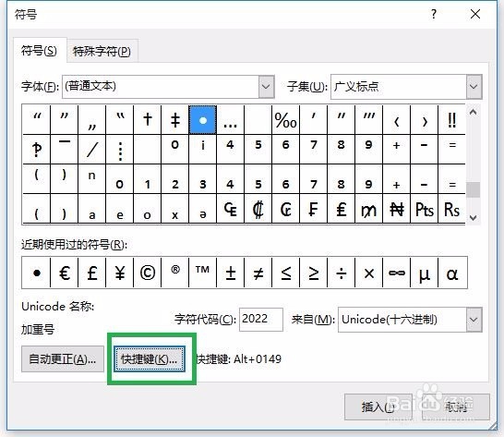
Task: Select the subscript schwa ə symbol
Action: tap(202, 209)
